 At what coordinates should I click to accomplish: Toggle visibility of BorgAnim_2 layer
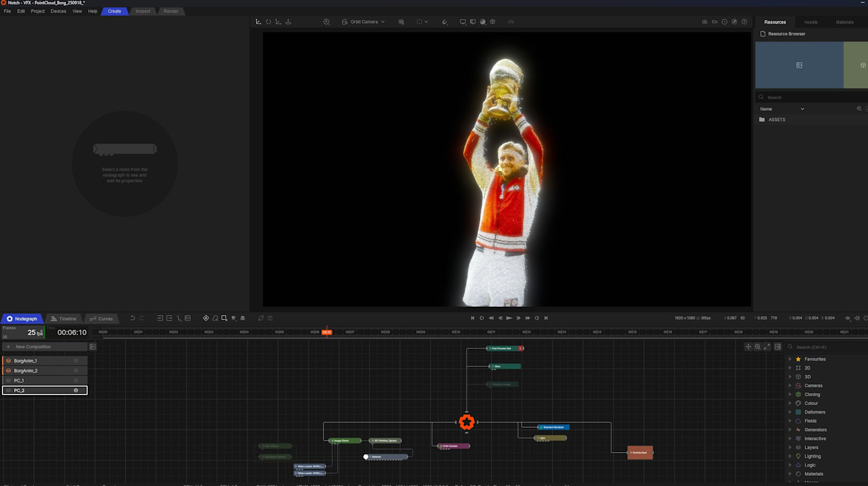pyautogui.click(x=76, y=371)
